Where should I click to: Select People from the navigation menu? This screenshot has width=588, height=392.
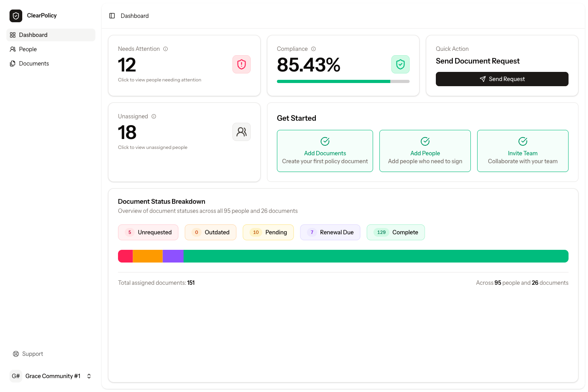click(28, 49)
